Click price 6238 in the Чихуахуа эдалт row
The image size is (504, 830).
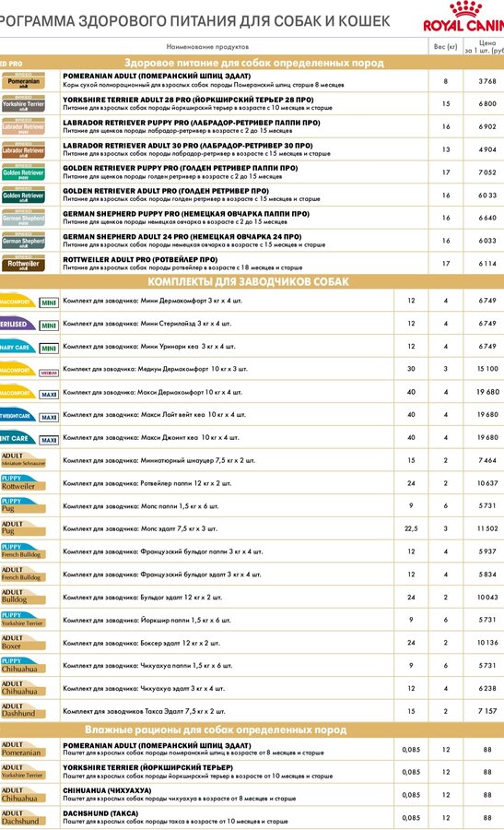[x=487, y=688]
